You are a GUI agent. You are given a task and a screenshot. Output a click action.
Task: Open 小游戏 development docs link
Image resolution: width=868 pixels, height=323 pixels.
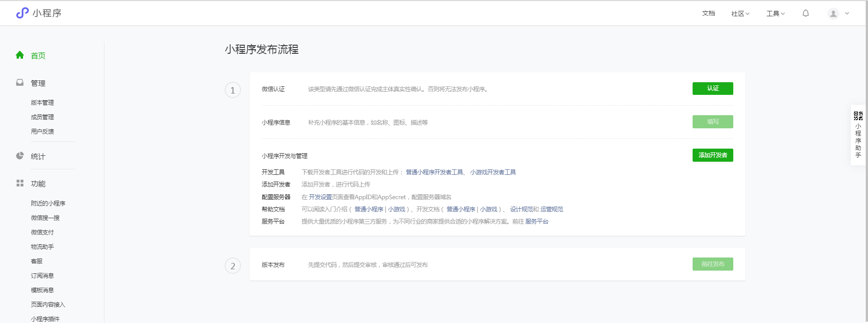(x=489, y=209)
